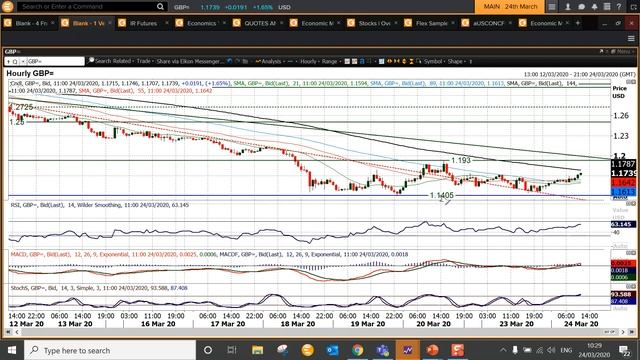Image resolution: width=640 pixels, height=360 pixels.
Task: Open the Analysis dropdown
Action: point(270,61)
